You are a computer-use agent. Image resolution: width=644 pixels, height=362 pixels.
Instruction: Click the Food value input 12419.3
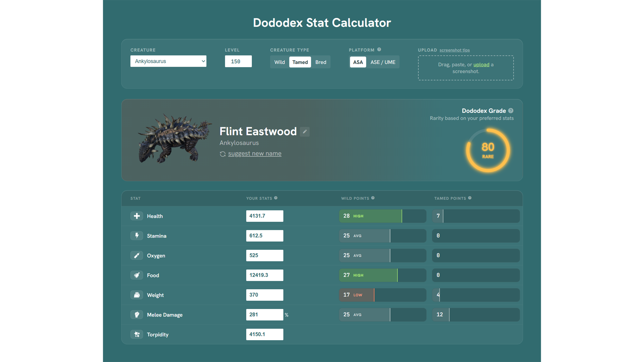tap(265, 275)
